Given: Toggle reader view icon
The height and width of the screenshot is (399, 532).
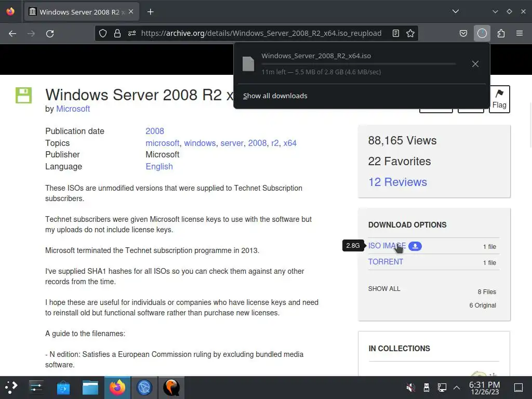Looking at the screenshot, I should pos(395,33).
